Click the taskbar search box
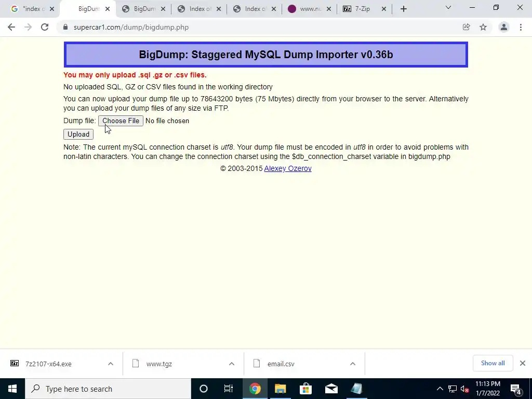The width and height of the screenshot is (532, 399). pyautogui.click(x=108, y=389)
